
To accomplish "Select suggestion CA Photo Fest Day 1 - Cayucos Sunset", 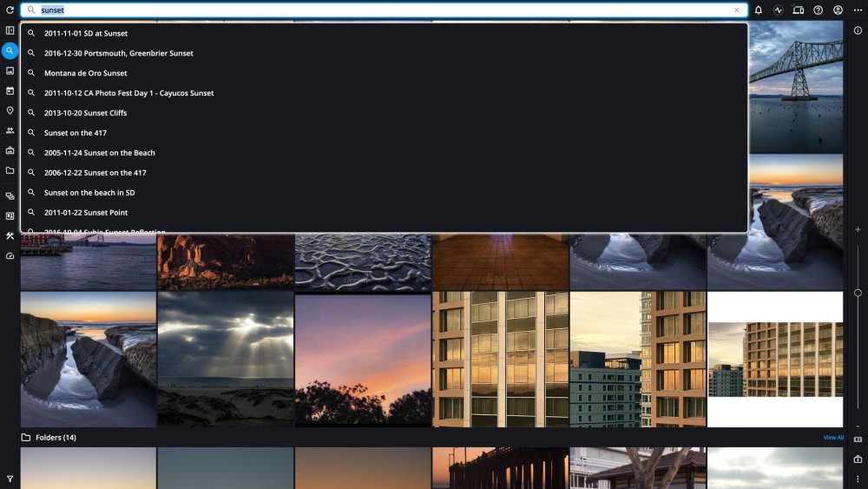I will [x=385, y=93].
